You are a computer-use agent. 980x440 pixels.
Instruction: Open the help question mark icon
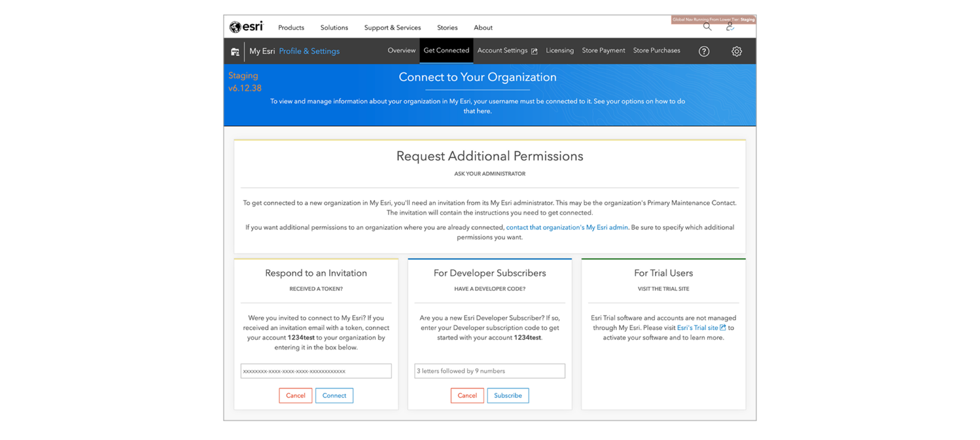click(x=704, y=51)
